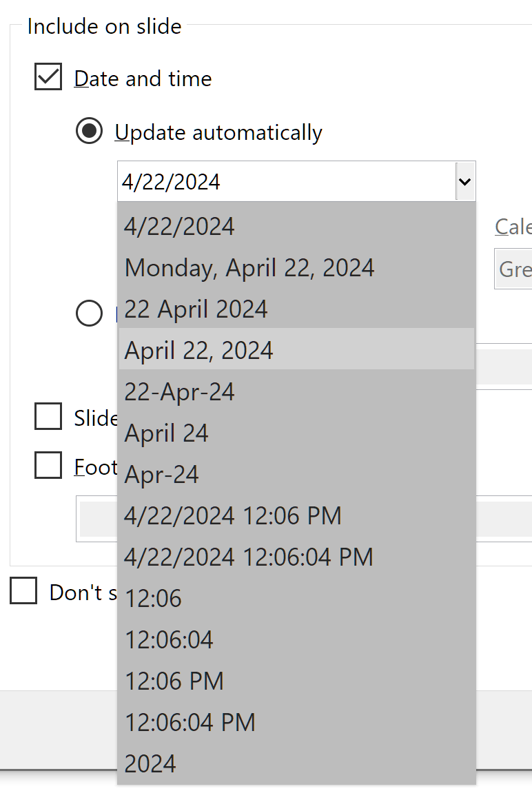
Task: Click the date format combo box field
Action: coord(286,182)
